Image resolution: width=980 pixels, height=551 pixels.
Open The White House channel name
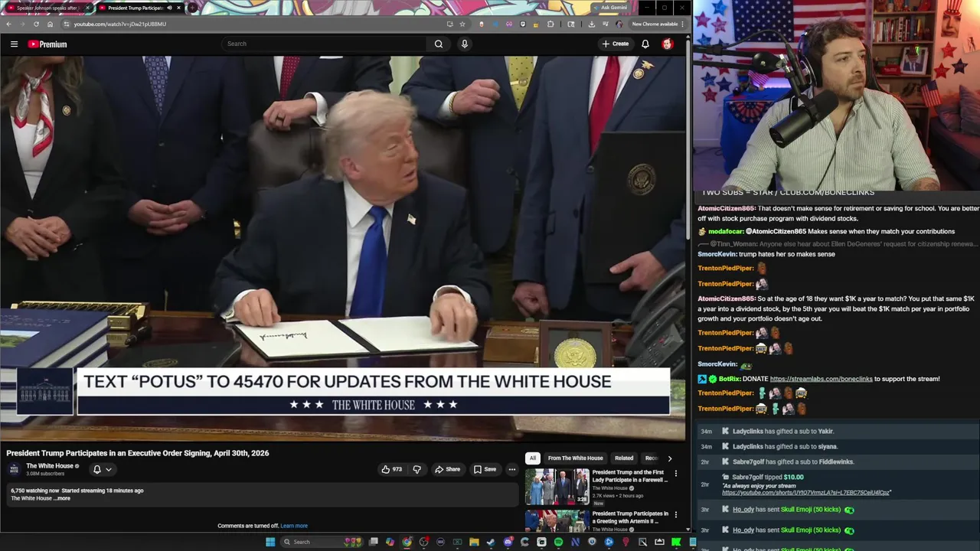point(50,466)
